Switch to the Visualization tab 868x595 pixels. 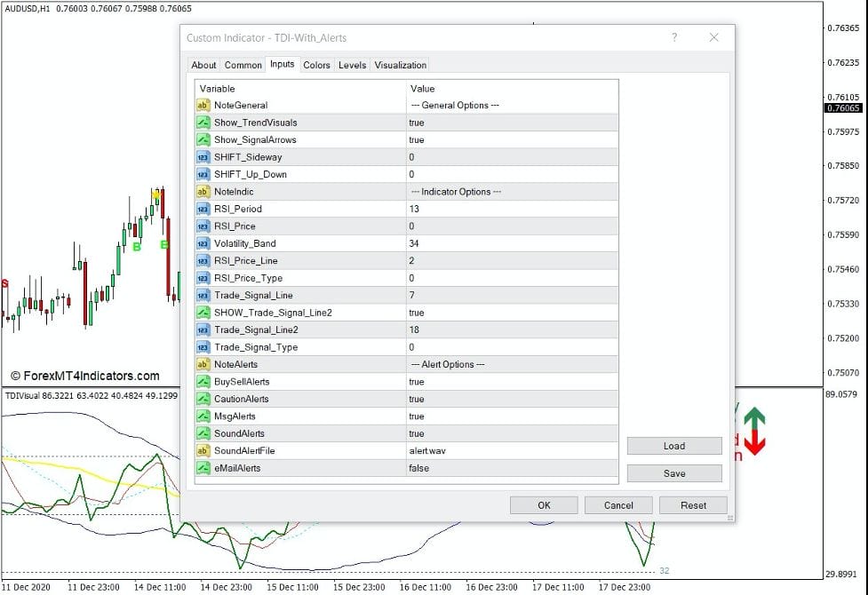click(x=400, y=65)
